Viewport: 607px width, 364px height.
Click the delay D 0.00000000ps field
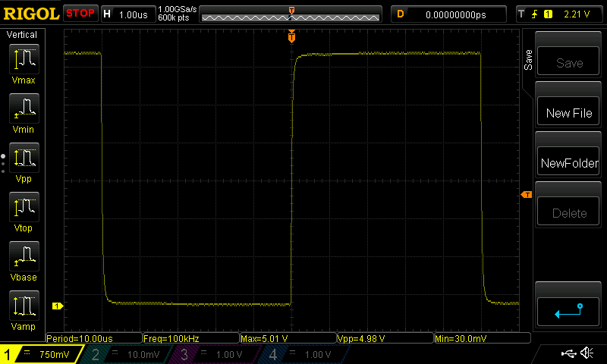448,14
